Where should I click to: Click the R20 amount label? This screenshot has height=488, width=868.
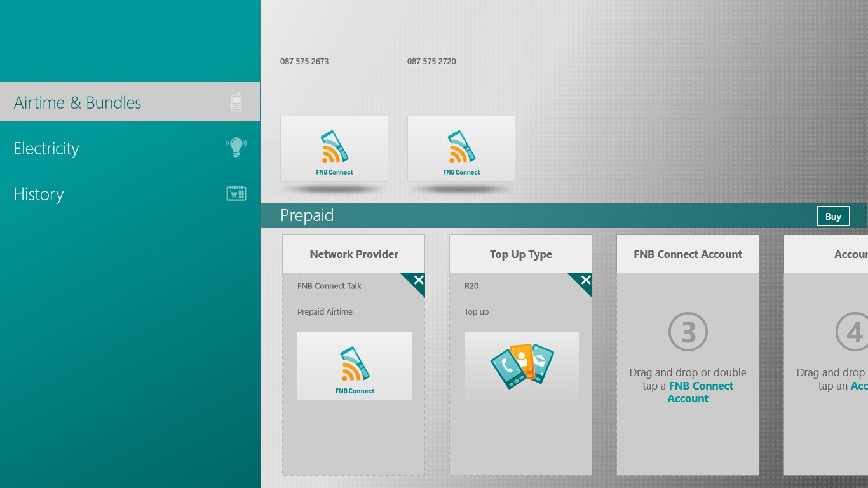471,286
